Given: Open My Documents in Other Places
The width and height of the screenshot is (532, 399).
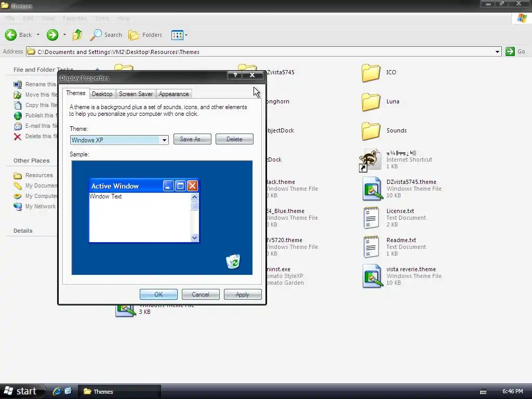Looking at the screenshot, I should tap(35, 185).
